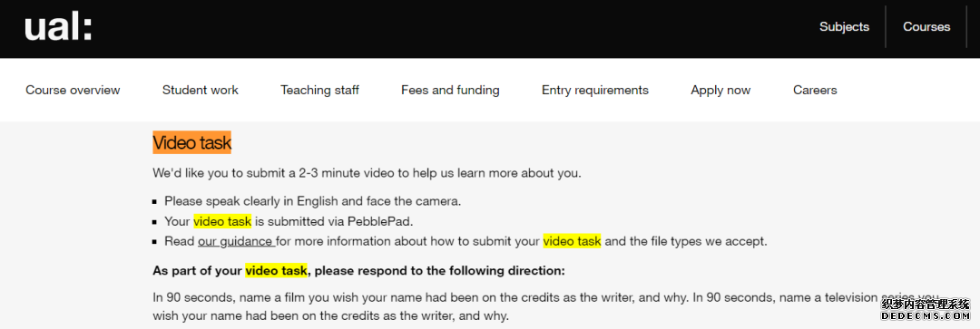980x329 pixels.
Task: Open the Careers tab
Action: tap(815, 90)
